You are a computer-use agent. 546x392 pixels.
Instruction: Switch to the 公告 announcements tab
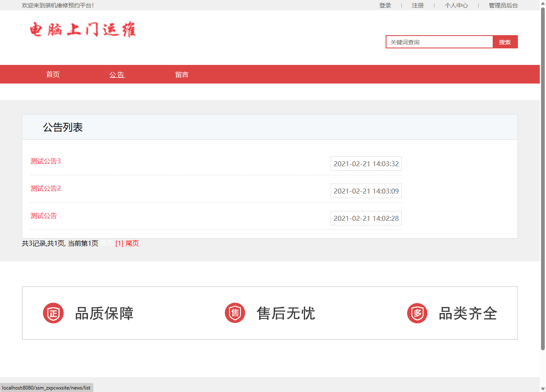click(117, 74)
